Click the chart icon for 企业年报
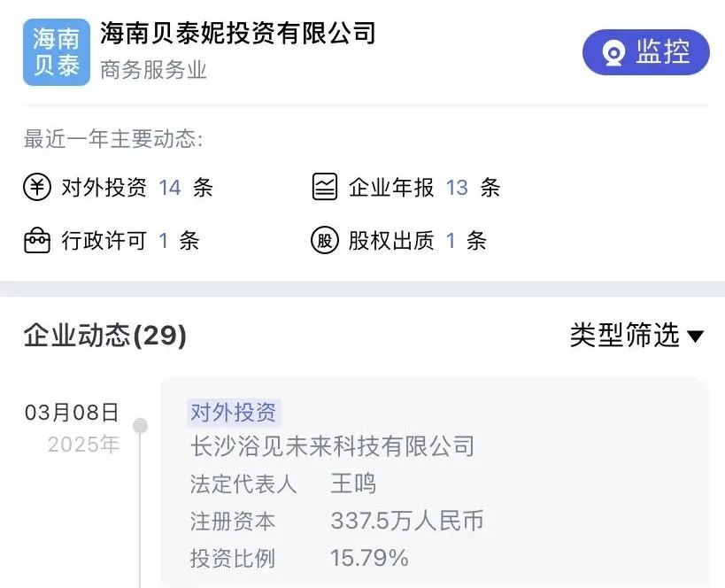This screenshot has height=588, width=725. [x=325, y=187]
